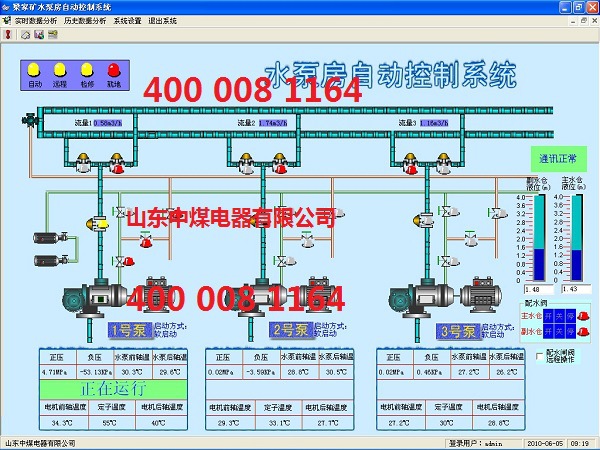
Task: Click 副水仓 red valve status lamp
Action: pos(583,331)
